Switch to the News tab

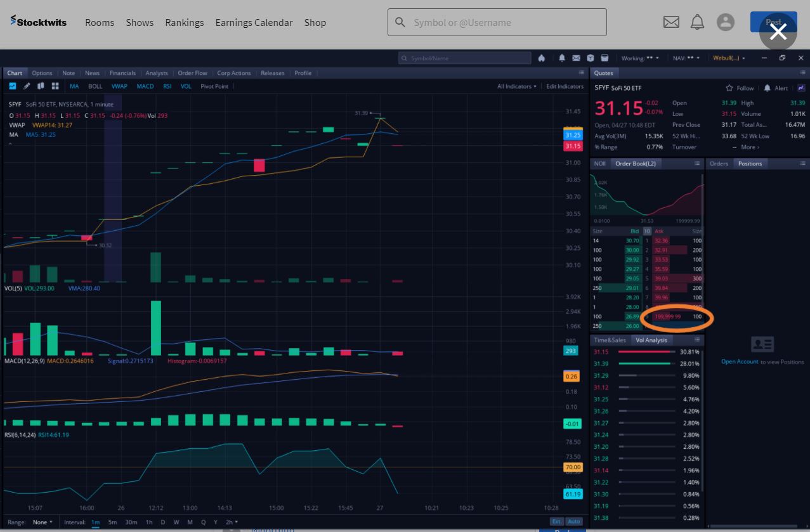[x=92, y=73]
